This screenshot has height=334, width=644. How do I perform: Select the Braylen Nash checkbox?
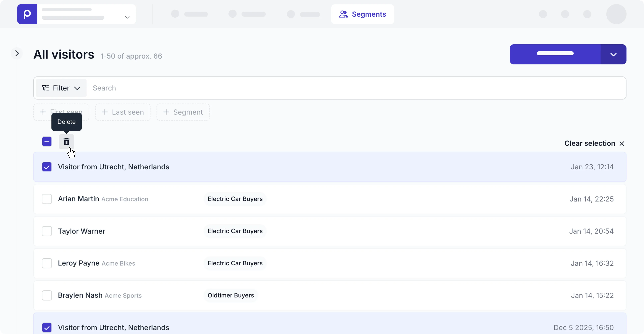47,295
